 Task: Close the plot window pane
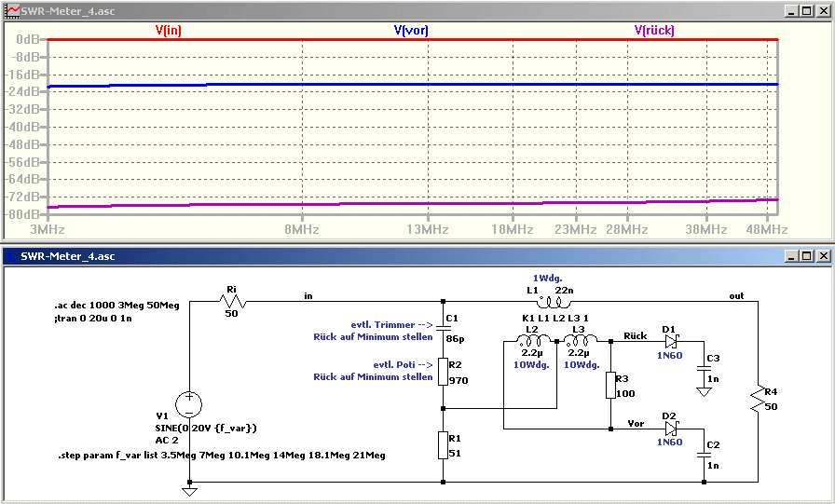point(823,10)
